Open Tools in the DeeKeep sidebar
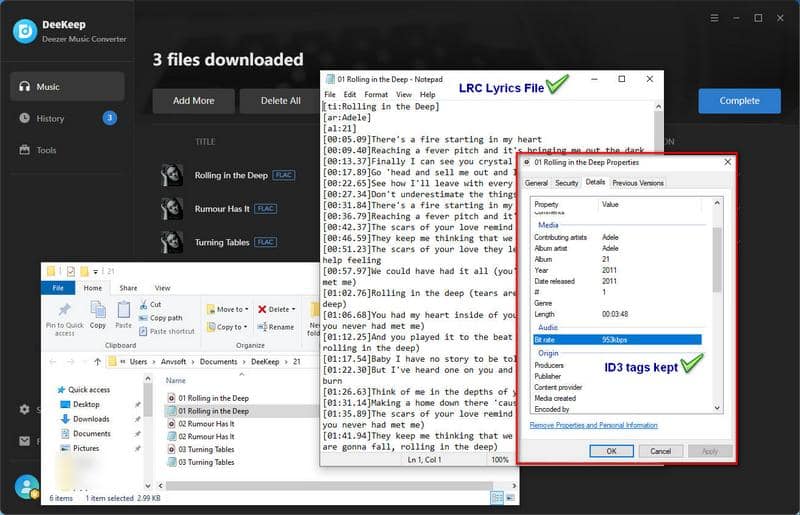The width and height of the screenshot is (800, 515). click(67, 150)
